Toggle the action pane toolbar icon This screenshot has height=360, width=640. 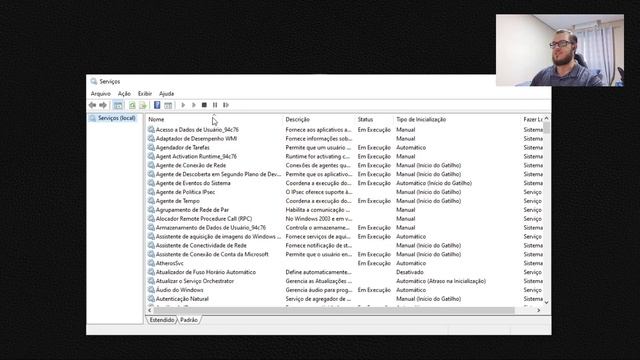tap(168, 105)
